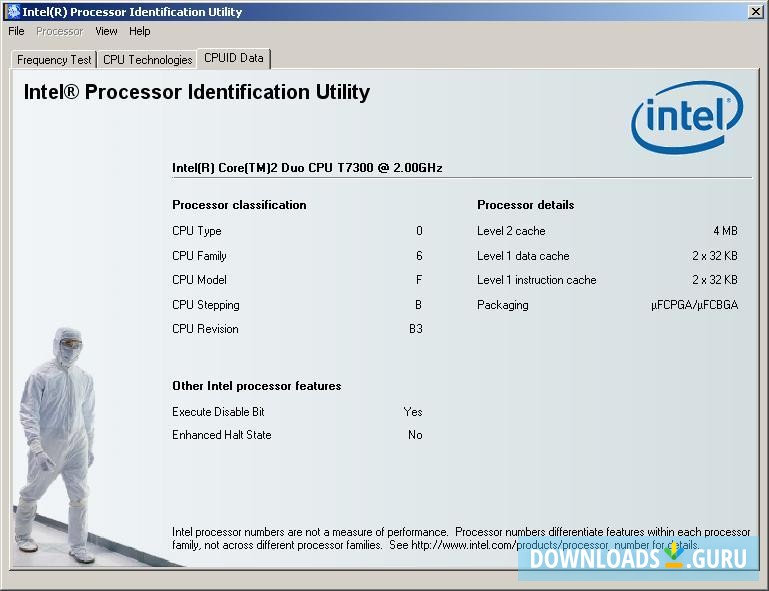Switch to the CPU Technologies tab
Screen dimensions: 769x591
coord(147,60)
